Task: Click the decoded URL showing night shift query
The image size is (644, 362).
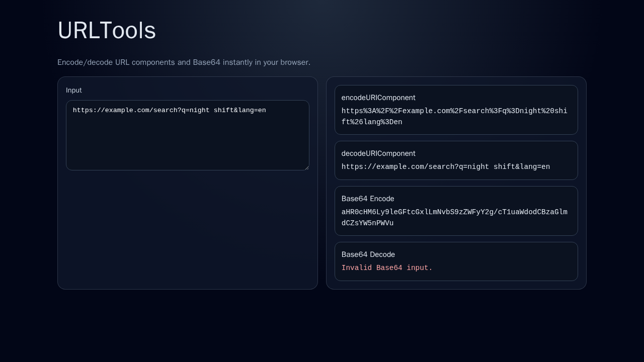Action: point(445,166)
